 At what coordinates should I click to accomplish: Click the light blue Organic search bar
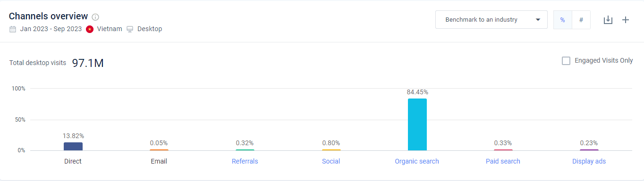coord(417,124)
